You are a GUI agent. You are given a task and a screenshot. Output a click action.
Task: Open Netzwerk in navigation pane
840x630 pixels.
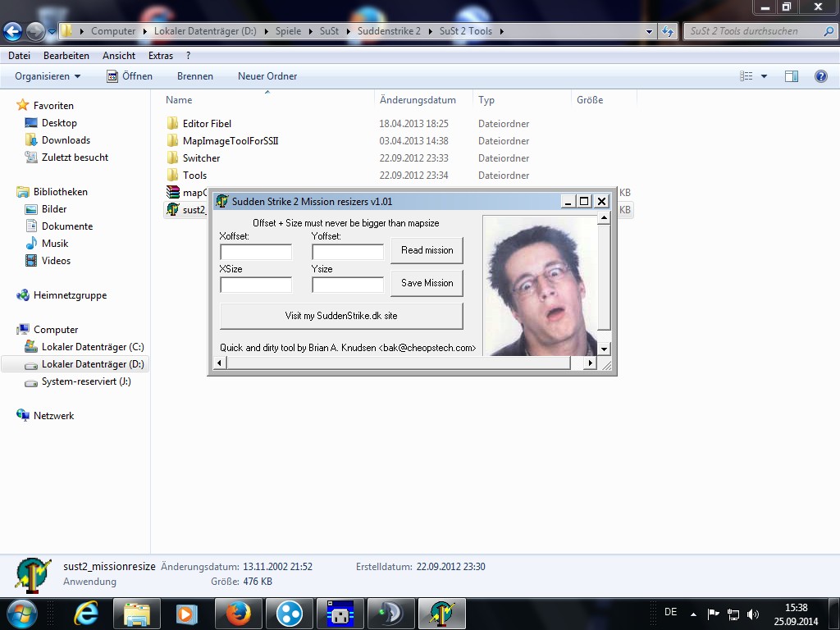click(x=53, y=416)
